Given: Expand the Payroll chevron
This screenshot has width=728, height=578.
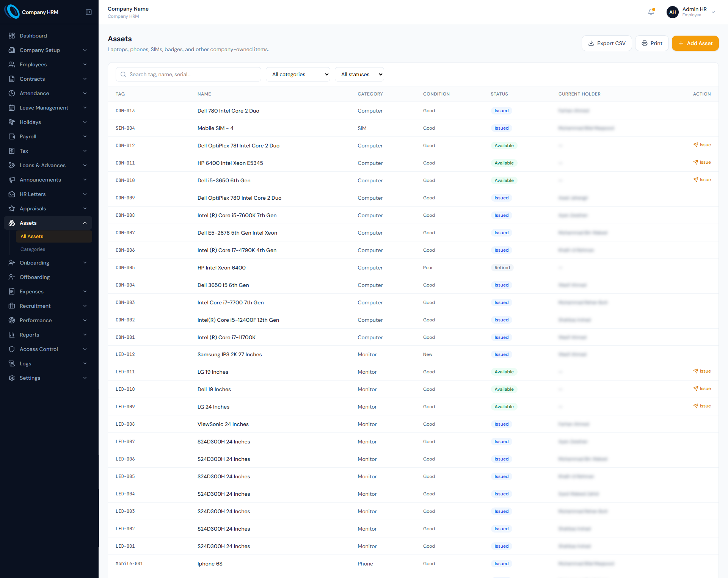Looking at the screenshot, I should tap(85, 136).
